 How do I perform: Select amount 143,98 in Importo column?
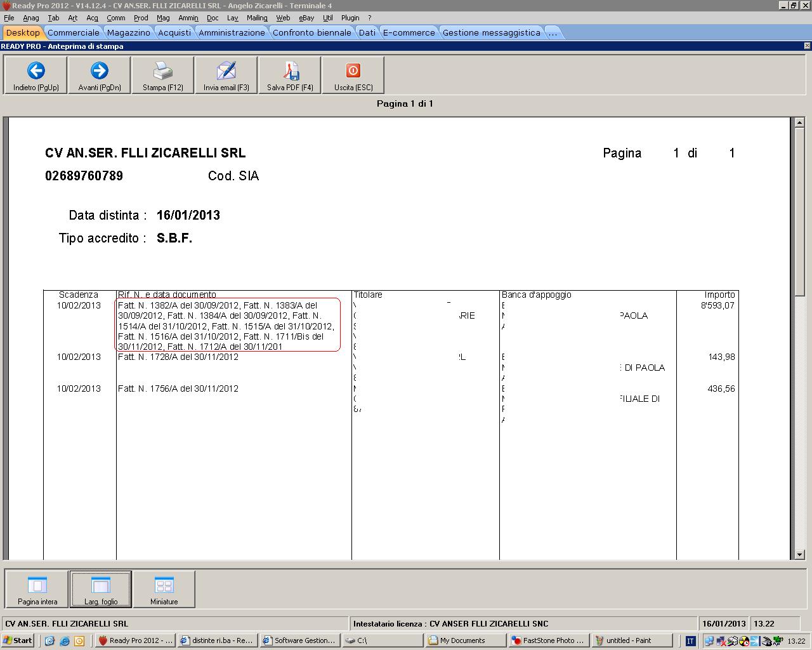coord(721,357)
